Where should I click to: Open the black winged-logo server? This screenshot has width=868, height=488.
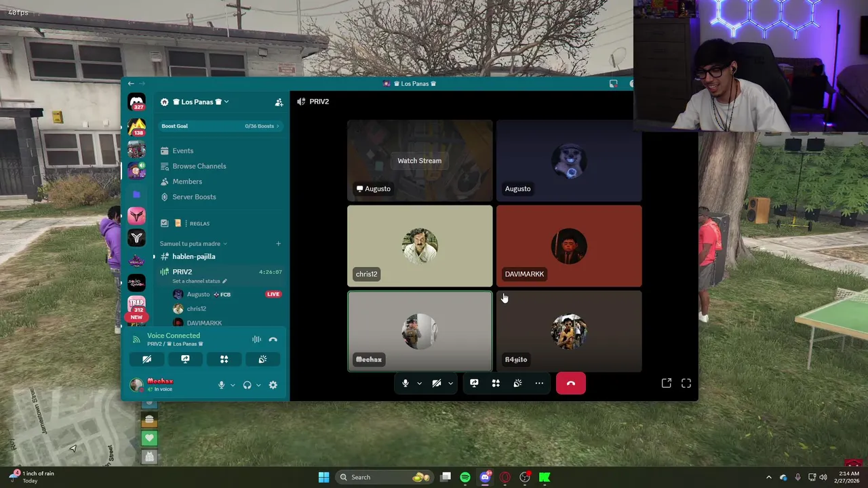137,238
